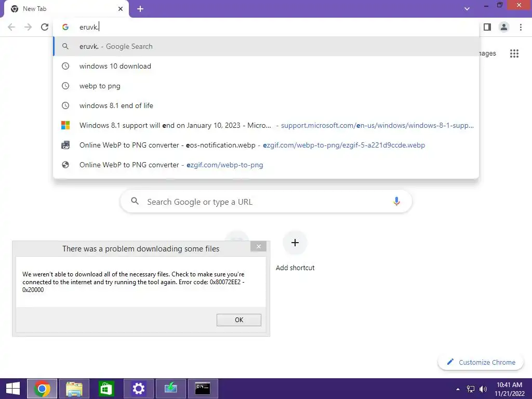
Task: Click into the address bar text 'eruvk.'
Action: click(89, 27)
